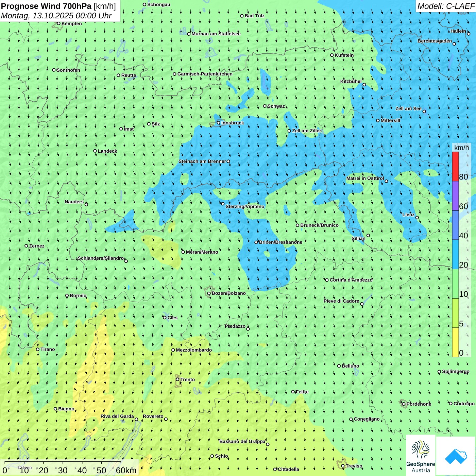Click the Bad Tölz label
The width and height of the screenshot is (476, 476).
click(255, 16)
